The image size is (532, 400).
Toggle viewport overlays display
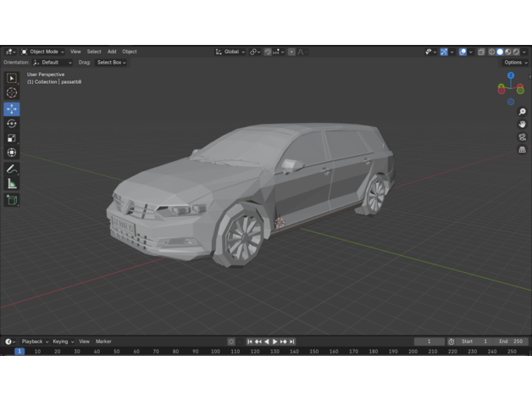tap(463, 52)
